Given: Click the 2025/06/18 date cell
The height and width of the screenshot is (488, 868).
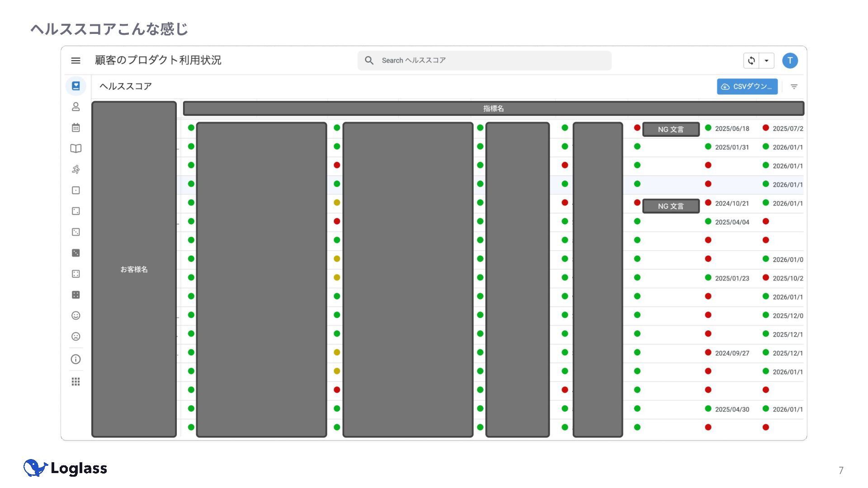Looking at the screenshot, I should coord(731,129).
